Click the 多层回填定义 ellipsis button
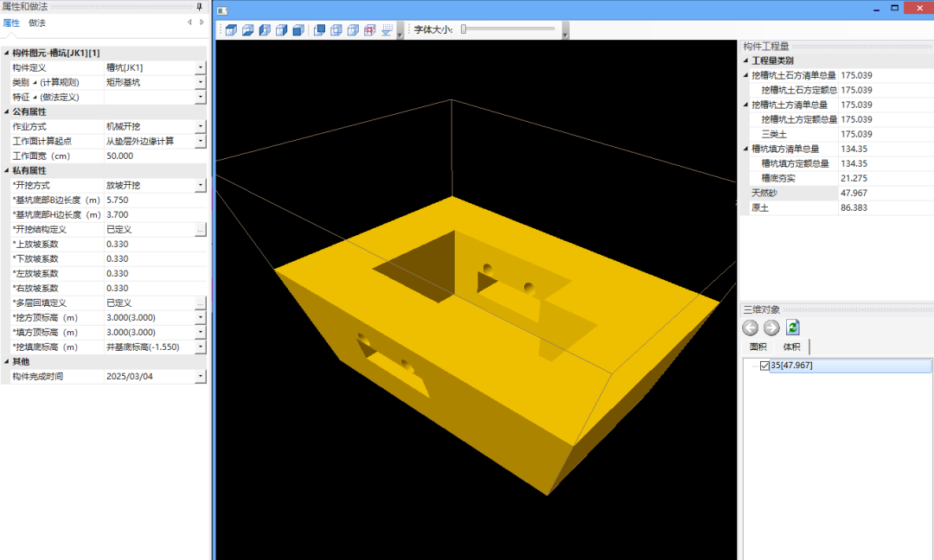Screen dimensions: 934x560 pos(200,303)
